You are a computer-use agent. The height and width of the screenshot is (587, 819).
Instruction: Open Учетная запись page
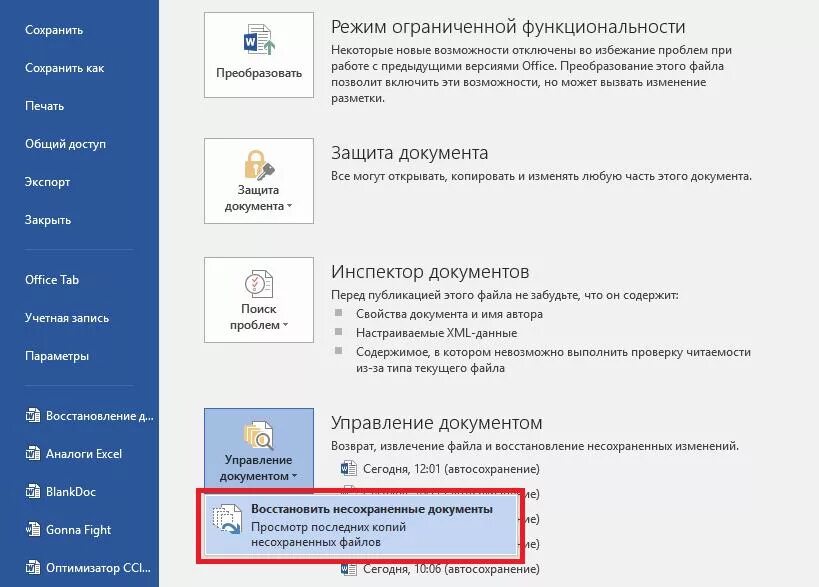[67, 318]
